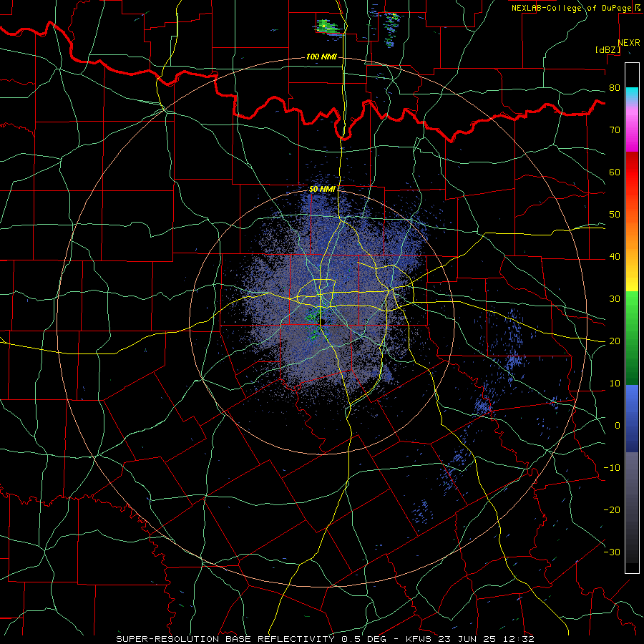Viewport: 644px width, 644px height.
Task: Click the "100 NMI" range ring label
Action: click(321, 57)
